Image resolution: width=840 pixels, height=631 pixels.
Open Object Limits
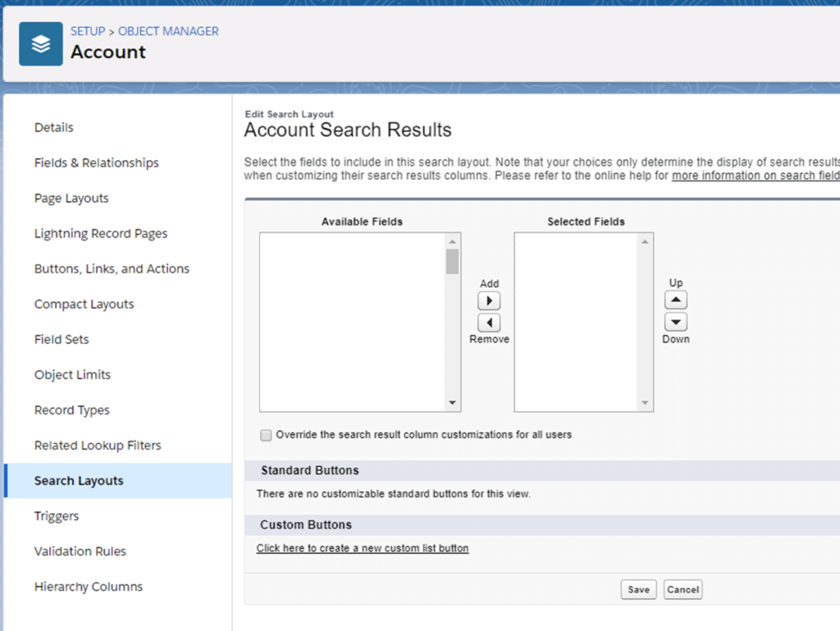tap(72, 375)
